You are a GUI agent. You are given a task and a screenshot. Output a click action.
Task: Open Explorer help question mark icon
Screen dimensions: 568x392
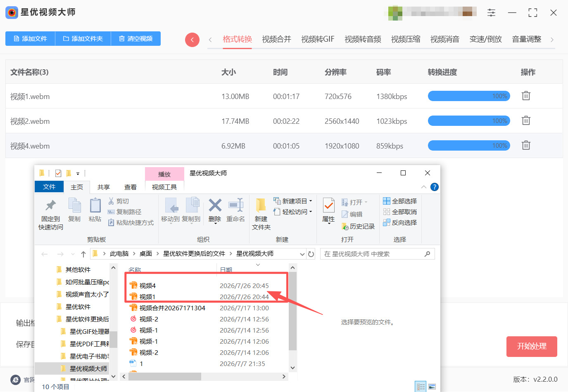click(x=435, y=187)
